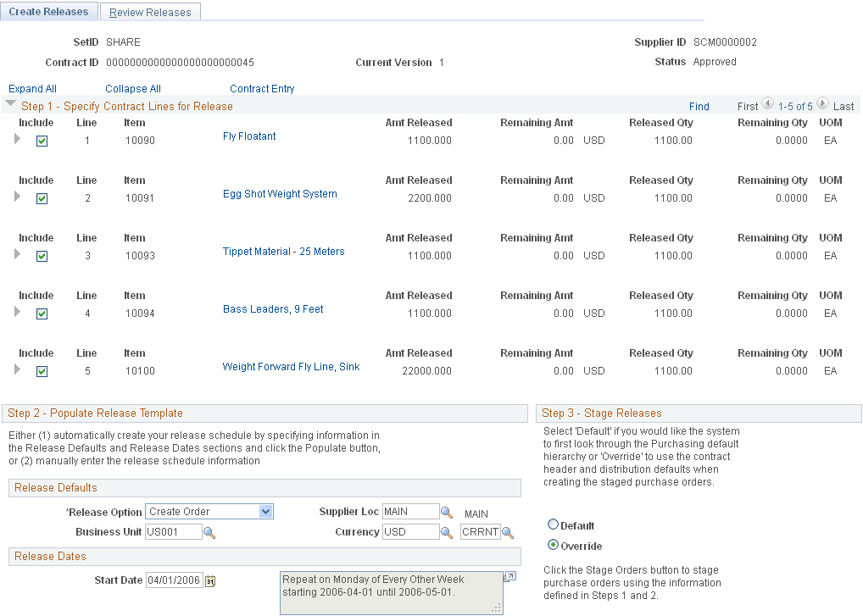This screenshot has height=616, width=863.
Task: Click the Find link in Step 1
Action: 699,106
